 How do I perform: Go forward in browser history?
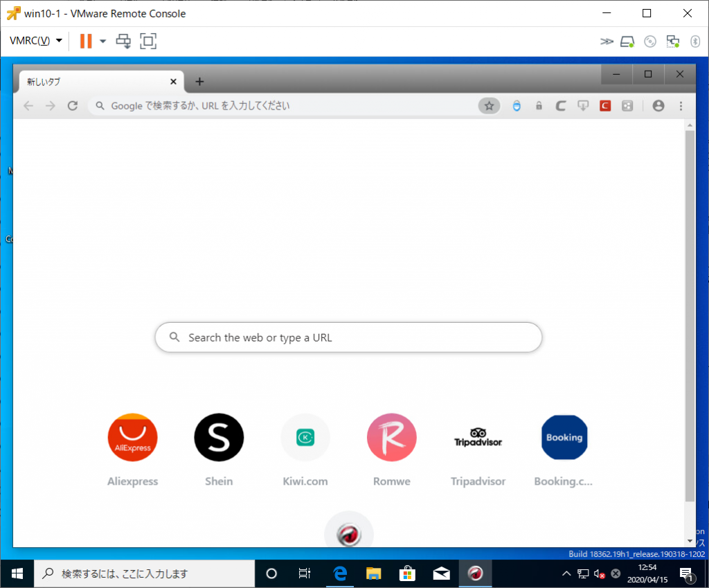pyautogui.click(x=50, y=106)
